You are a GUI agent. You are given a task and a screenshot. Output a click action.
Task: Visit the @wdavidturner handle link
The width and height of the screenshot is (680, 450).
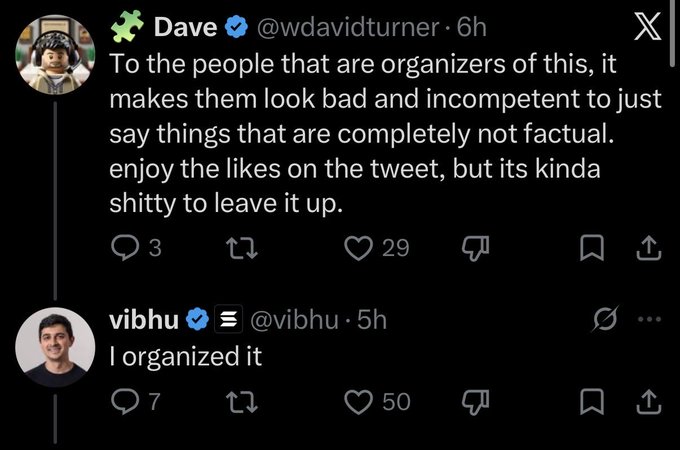[x=348, y=27]
